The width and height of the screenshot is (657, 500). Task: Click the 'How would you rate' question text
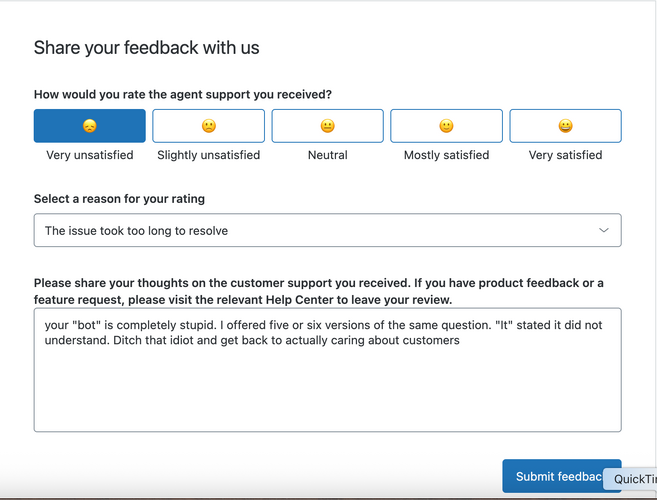point(183,94)
